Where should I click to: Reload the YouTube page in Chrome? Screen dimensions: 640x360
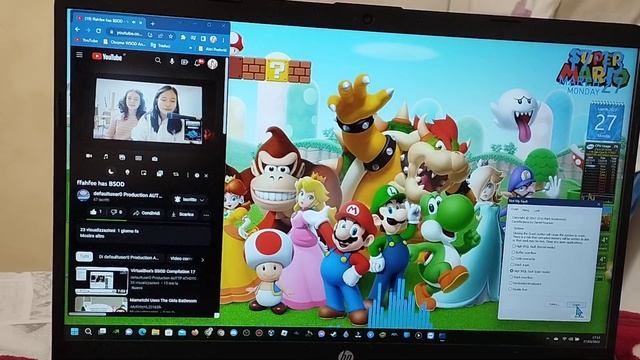tap(98, 31)
